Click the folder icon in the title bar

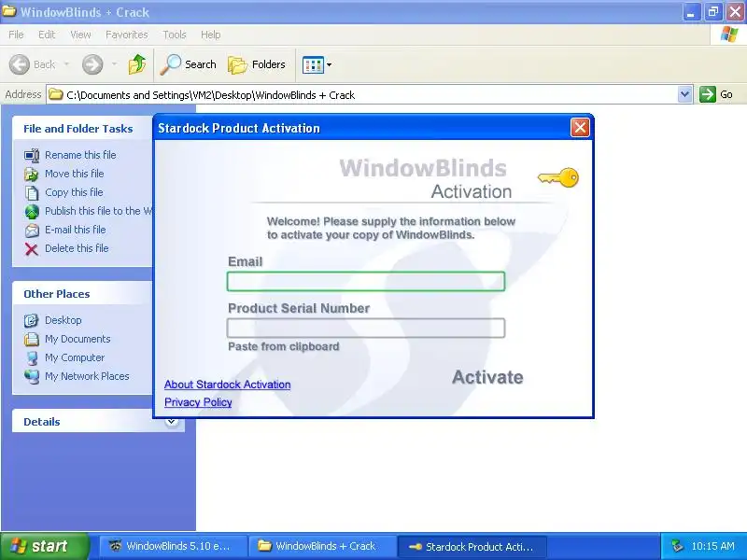tap(9, 11)
